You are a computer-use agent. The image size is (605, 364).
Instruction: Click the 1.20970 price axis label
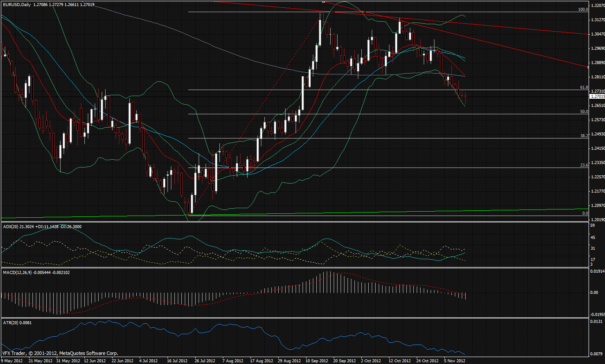[x=597, y=205]
